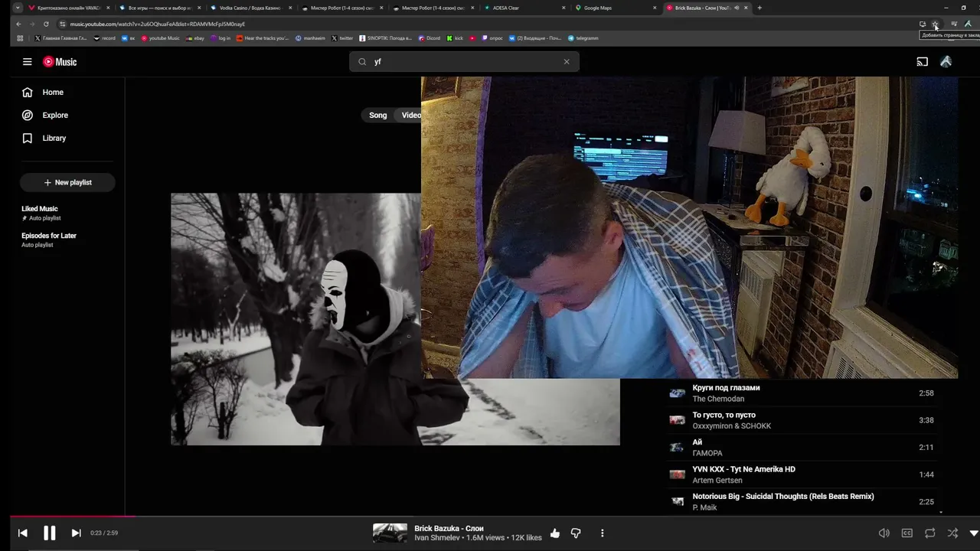Open the tab search dropdown
980x551 pixels.
[18, 8]
